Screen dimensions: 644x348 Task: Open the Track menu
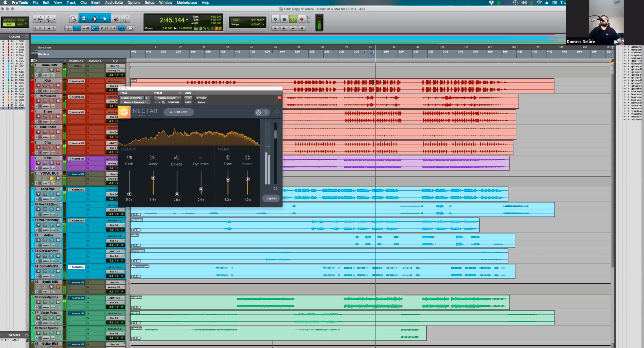(x=71, y=3)
